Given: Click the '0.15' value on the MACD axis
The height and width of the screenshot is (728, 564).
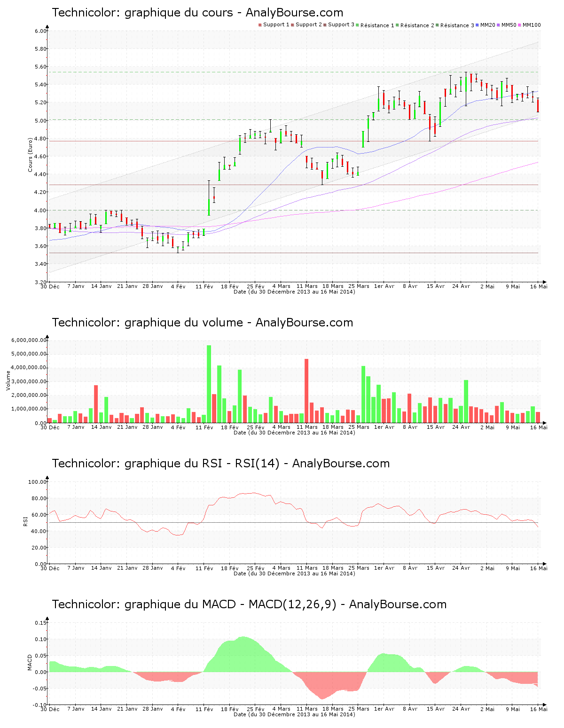Looking at the screenshot, I should [40, 623].
